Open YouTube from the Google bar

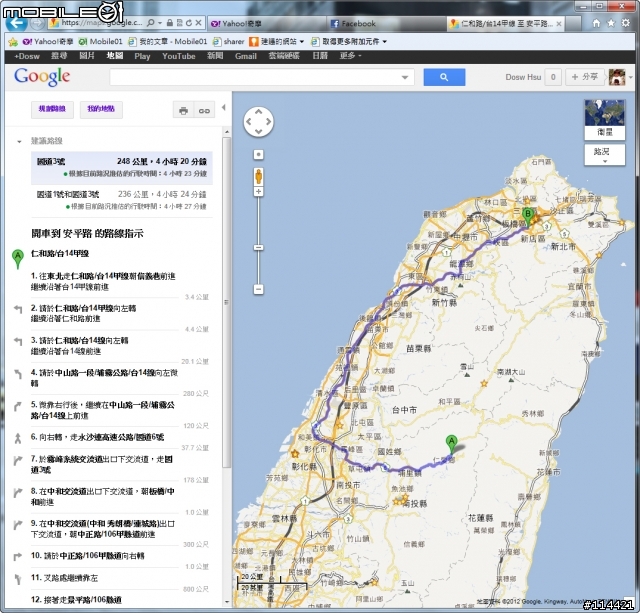click(178, 56)
